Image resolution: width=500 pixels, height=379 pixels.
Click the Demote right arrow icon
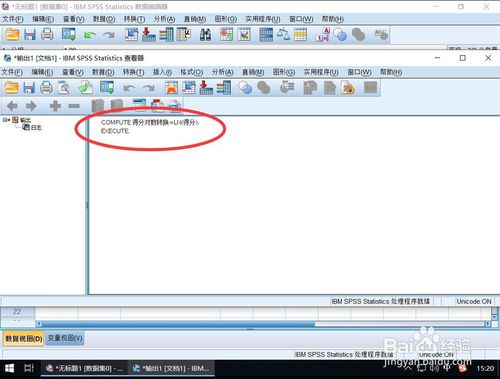pos(31,106)
